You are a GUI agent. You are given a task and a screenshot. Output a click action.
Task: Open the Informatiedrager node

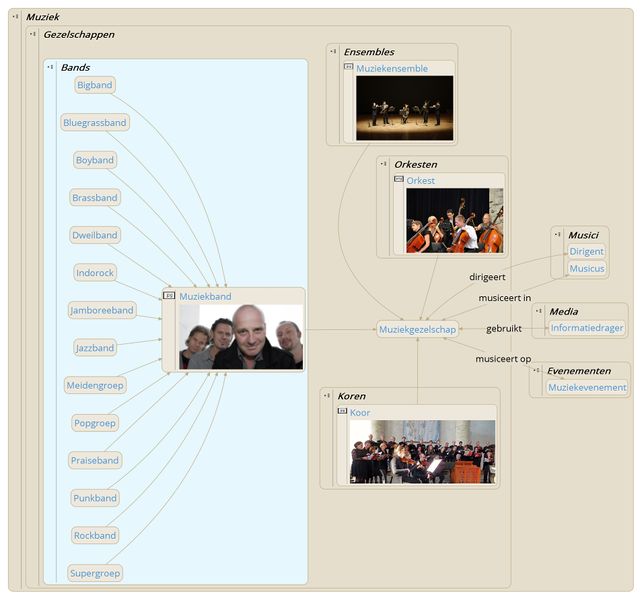587,327
